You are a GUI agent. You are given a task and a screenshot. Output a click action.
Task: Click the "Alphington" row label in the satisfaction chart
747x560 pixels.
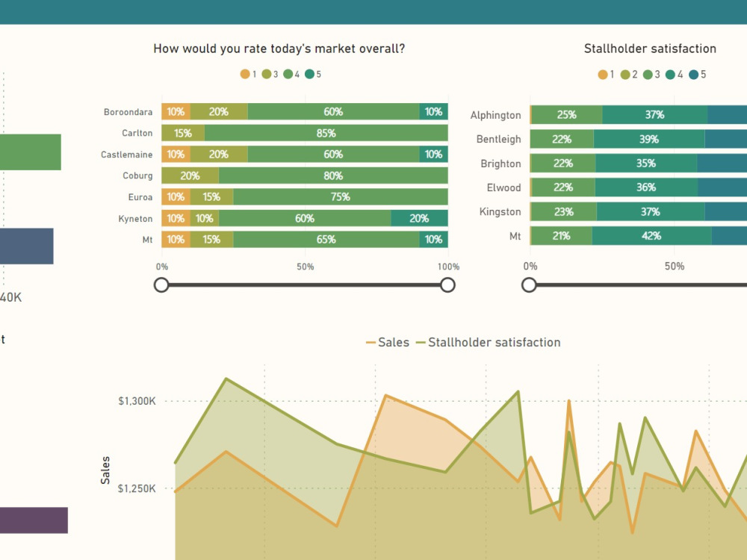(x=495, y=115)
